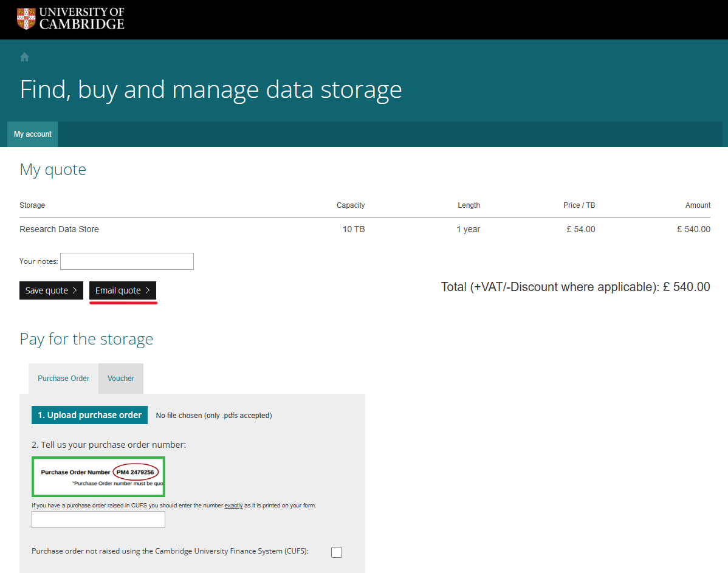Viewport: 728px width, 573px height.
Task: Select the Purchase Order payment tab
Action: click(64, 379)
